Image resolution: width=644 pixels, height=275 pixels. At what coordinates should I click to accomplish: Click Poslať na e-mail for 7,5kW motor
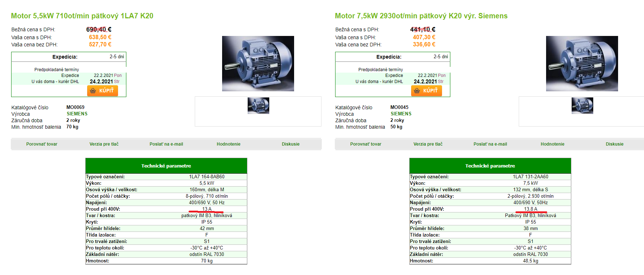coord(490,144)
